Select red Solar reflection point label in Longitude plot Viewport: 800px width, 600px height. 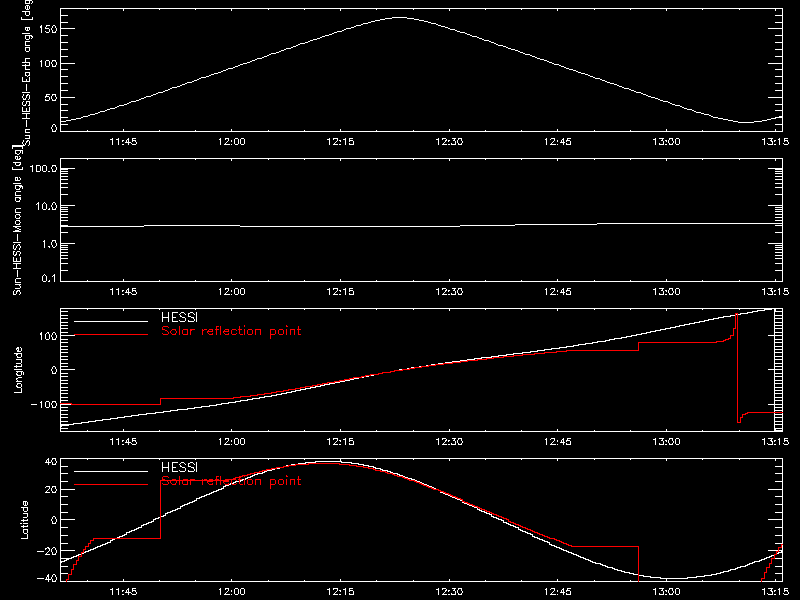point(231,332)
